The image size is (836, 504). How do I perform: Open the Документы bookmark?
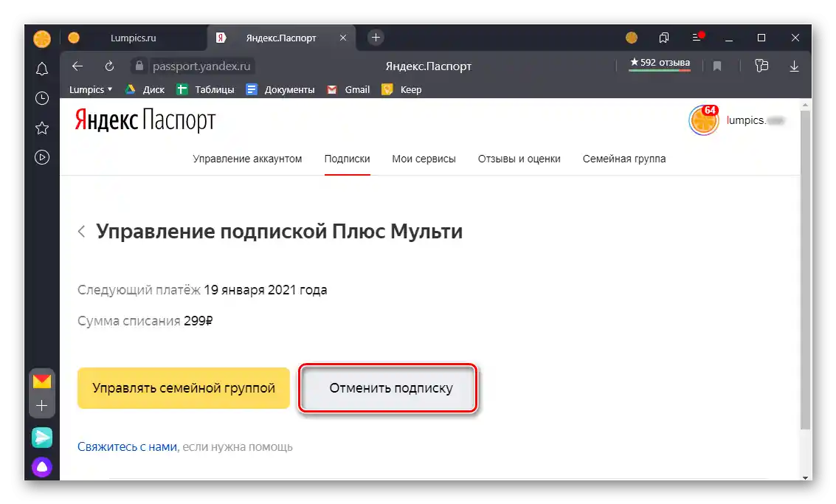click(280, 89)
